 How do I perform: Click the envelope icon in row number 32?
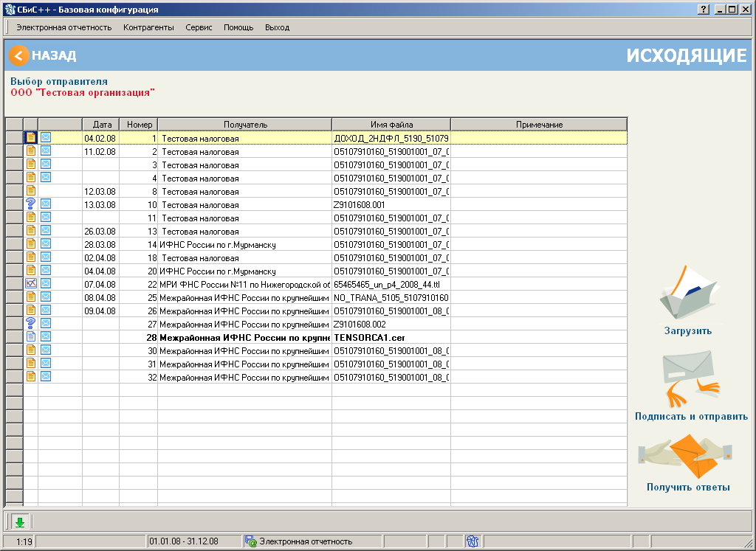[x=45, y=377]
